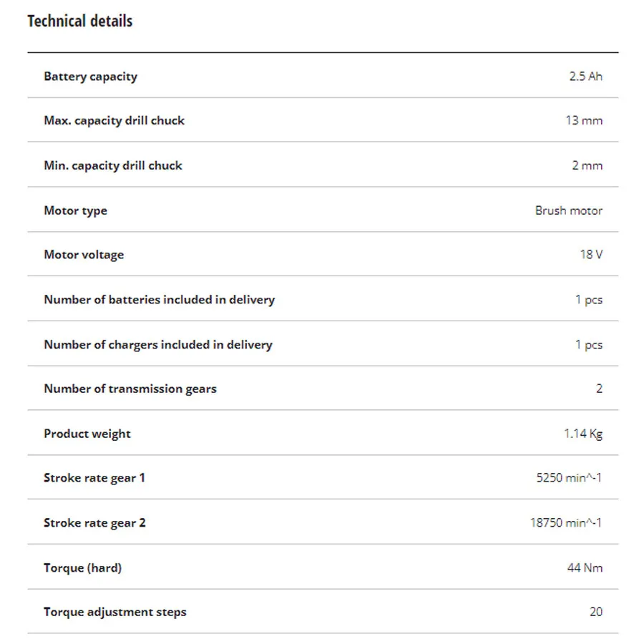Select the Torque adjustment steps label

tap(115, 613)
